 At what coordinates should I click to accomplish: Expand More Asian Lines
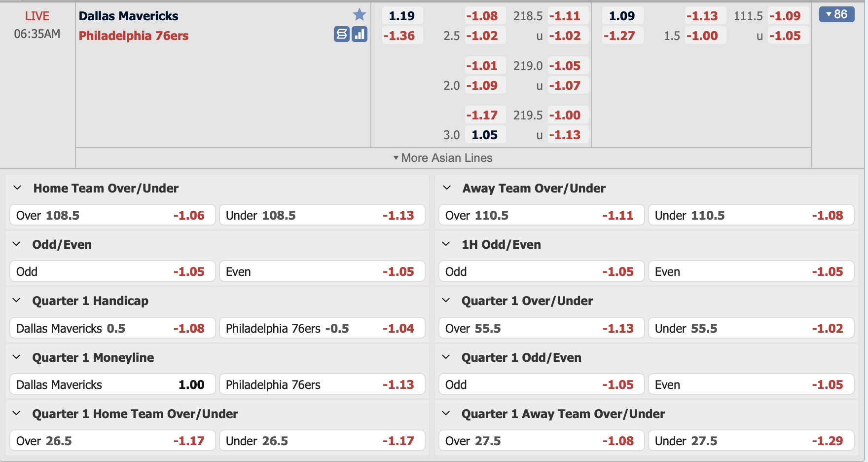click(x=443, y=158)
